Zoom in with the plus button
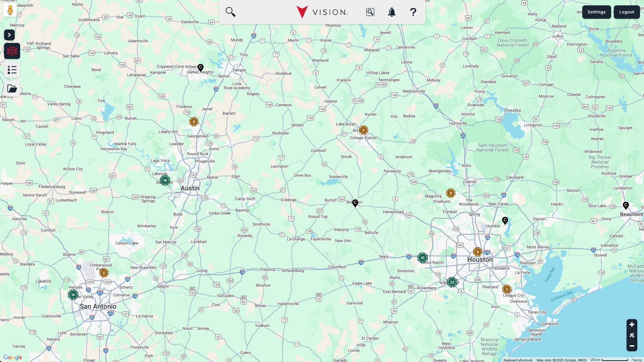644x362 pixels. click(x=632, y=324)
